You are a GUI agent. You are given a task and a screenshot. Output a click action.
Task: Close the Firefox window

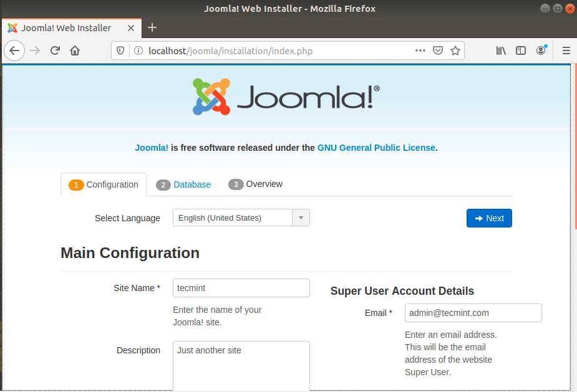pyautogui.click(x=570, y=9)
